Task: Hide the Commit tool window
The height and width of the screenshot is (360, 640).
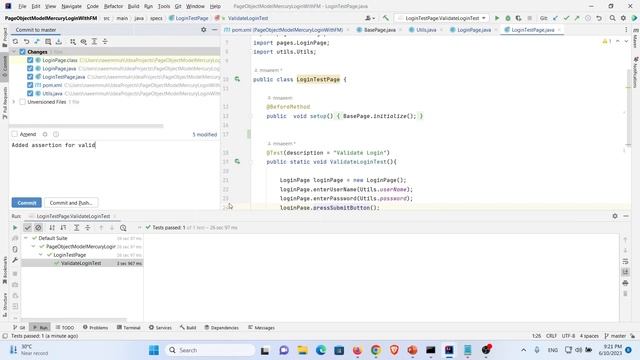Action: tap(214, 30)
